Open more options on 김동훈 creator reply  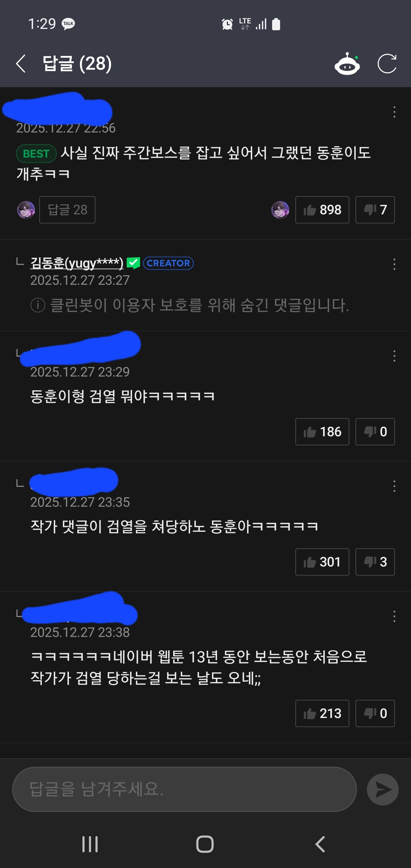pos(394,264)
